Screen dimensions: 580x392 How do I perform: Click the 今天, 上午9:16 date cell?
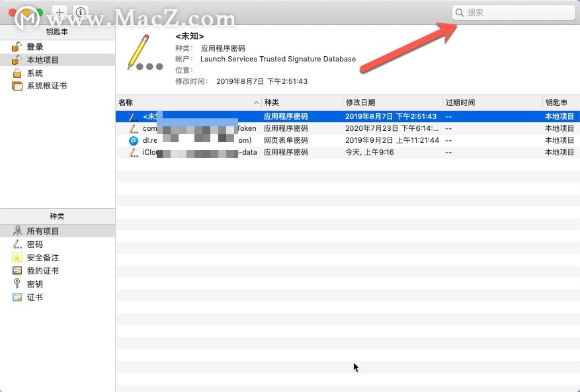tap(370, 152)
